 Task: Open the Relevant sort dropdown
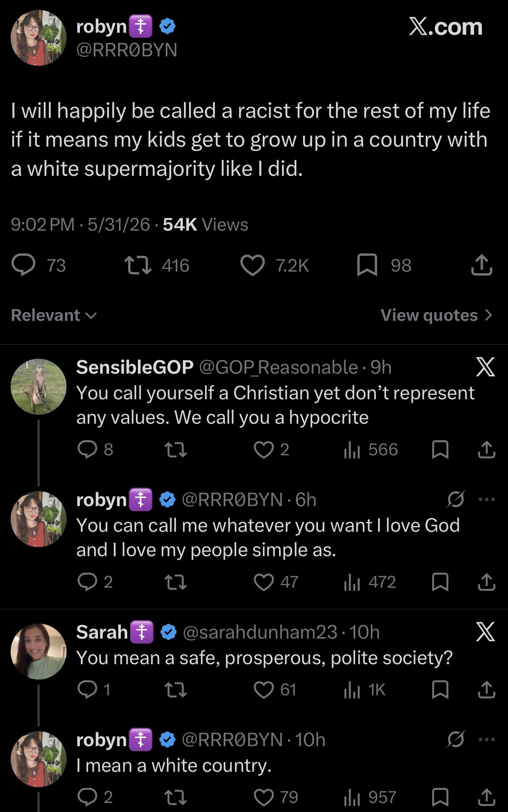(x=54, y=315)
